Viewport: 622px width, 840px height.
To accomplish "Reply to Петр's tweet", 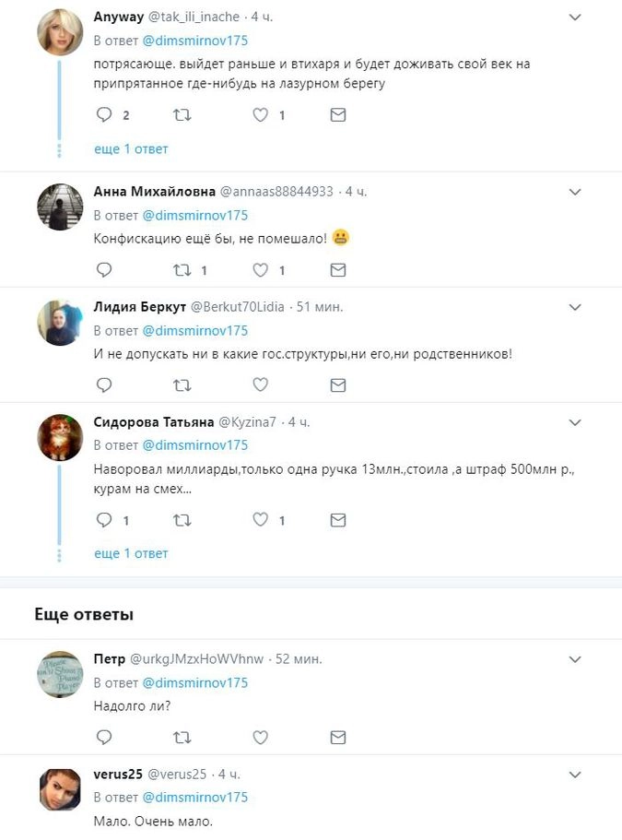I will point(104,737).
